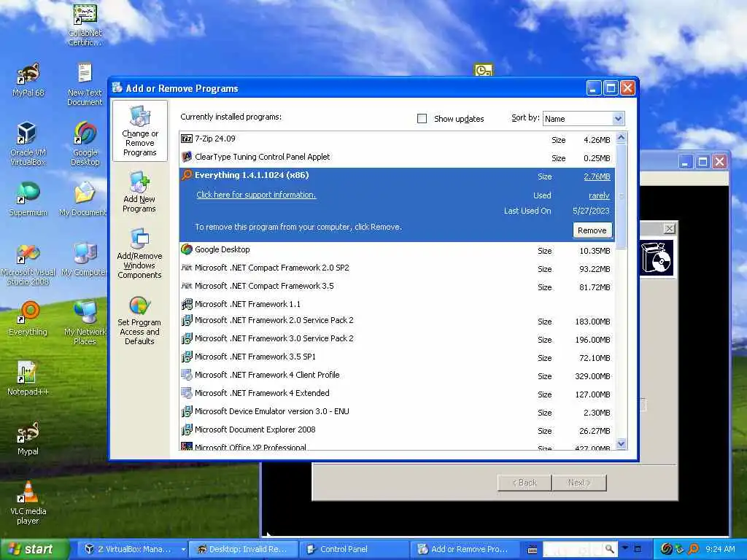Click the program list scrollbar thumb
Image resolution: width=747 pixels, height=560 pixels.
tap(621, 196)
